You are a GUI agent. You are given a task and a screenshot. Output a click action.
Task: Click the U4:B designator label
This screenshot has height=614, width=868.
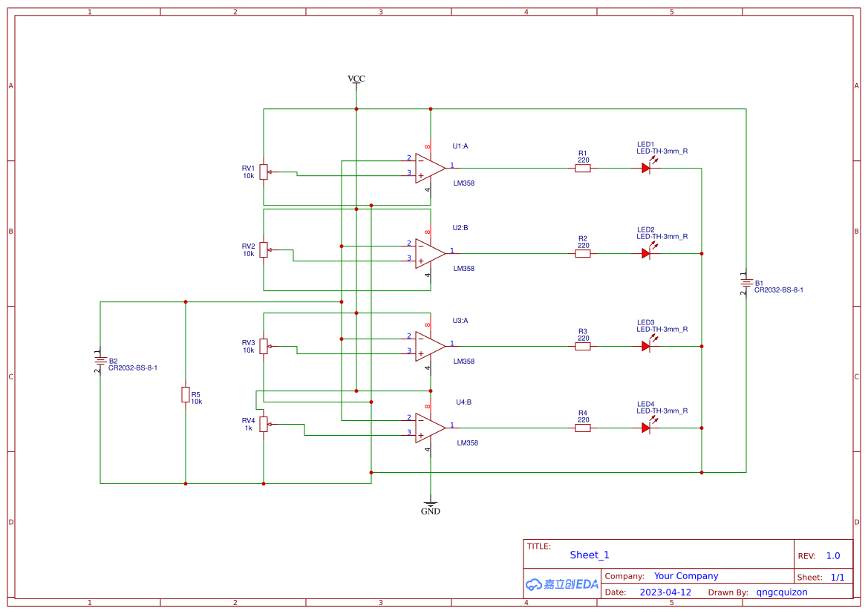click(463, 402)
